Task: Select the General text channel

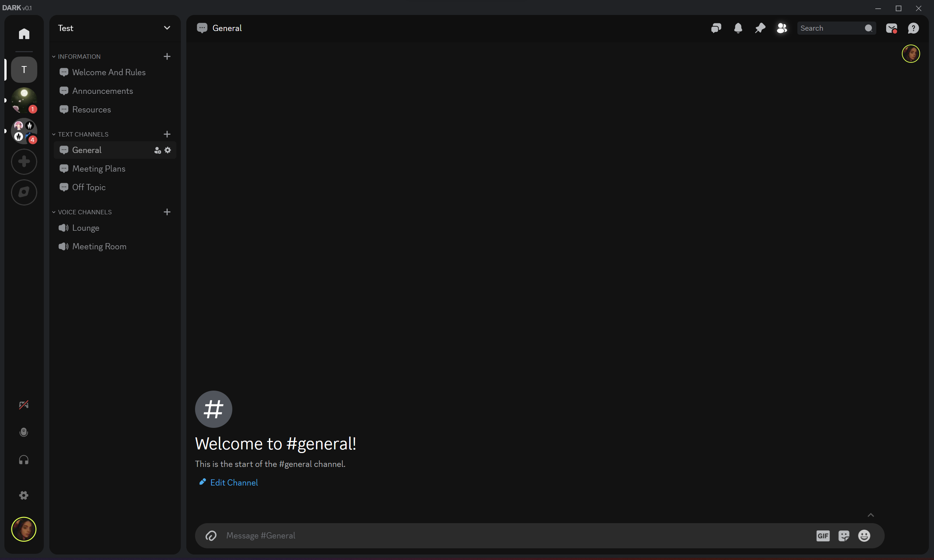Action: click(x=115, y=150)
